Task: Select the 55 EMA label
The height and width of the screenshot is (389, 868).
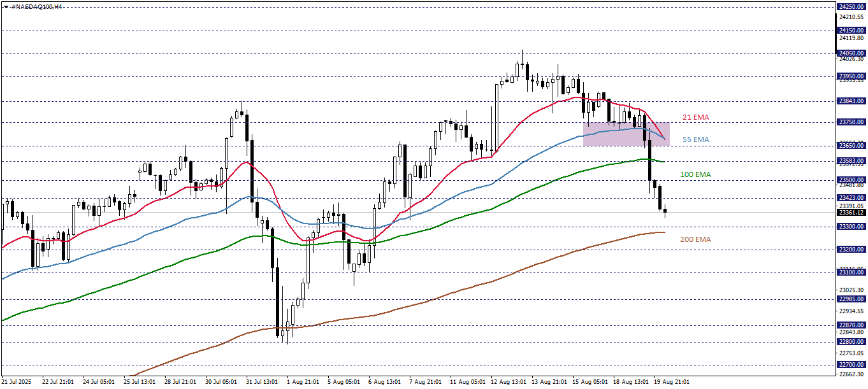Action: (x=696, y=139)
